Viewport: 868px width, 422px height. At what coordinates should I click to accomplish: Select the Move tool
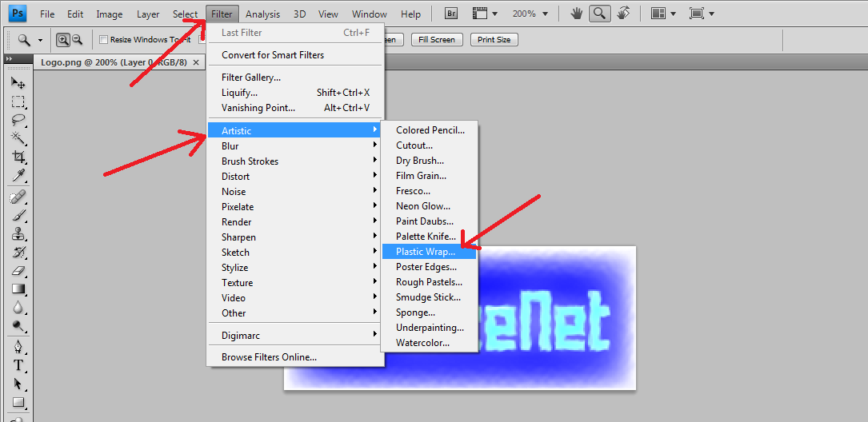point(18,83)
